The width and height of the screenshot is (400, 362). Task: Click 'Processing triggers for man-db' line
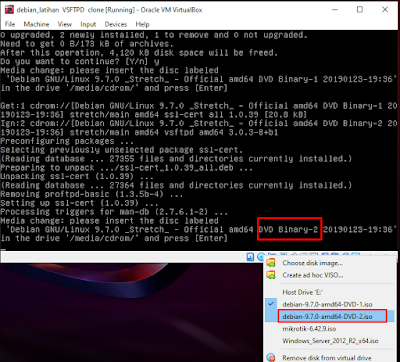(114, 212)
